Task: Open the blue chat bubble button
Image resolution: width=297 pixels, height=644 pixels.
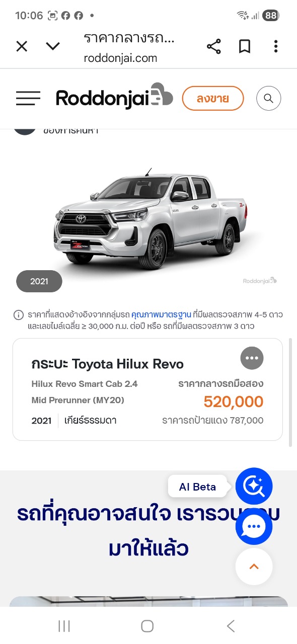Action: [254, 526]
